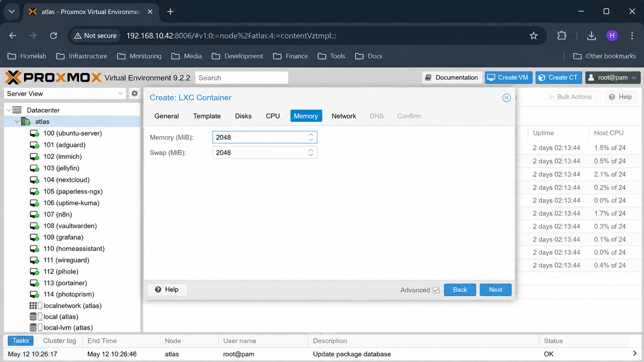Open the Homelab bookmarks folder
The image size is (644, 362).
[x=27, y=56]
